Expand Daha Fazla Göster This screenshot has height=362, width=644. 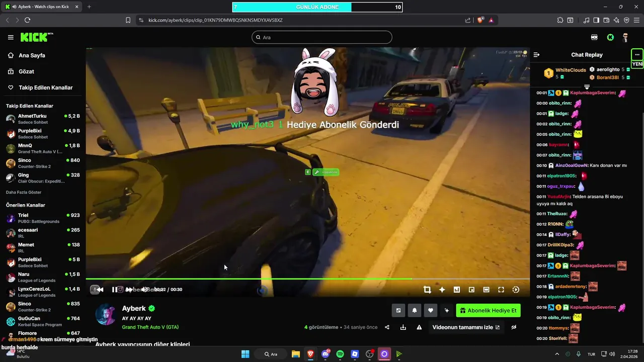(24, 193)
